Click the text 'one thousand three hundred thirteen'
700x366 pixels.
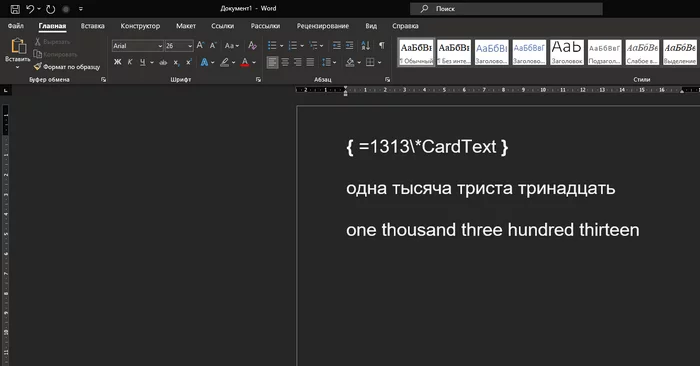493,230
